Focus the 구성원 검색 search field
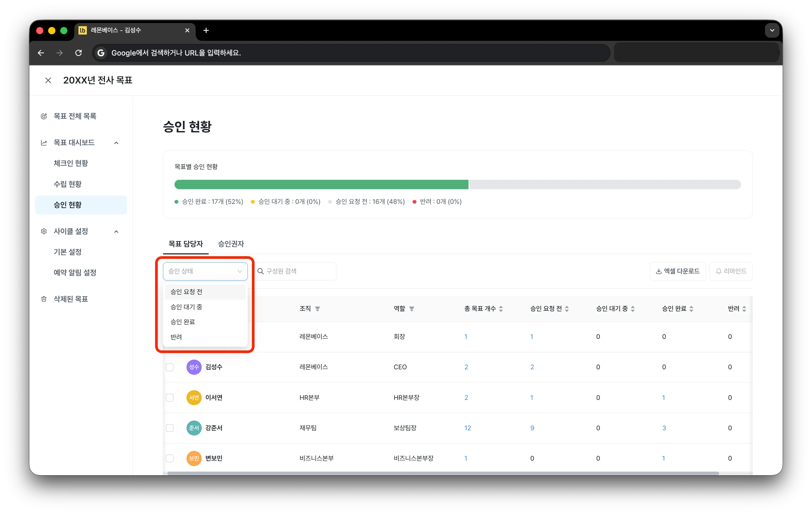The image size is (812, 514). pyautogui.click(x=295, y=271)
